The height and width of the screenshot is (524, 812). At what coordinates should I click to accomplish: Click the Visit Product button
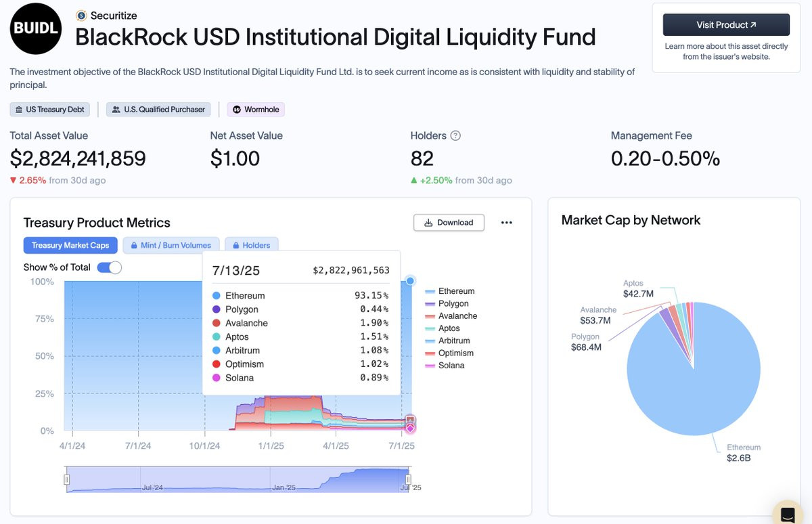pos(726,25)
